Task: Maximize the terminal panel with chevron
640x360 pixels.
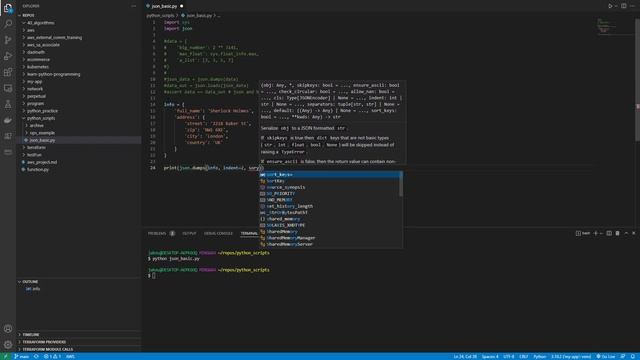Action: (626, 233)
